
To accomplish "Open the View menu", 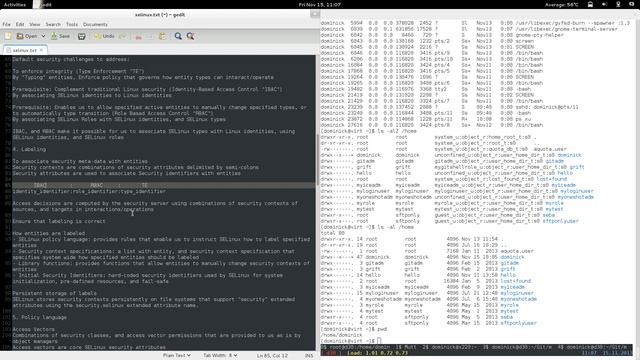I will (x=35, y=24).
